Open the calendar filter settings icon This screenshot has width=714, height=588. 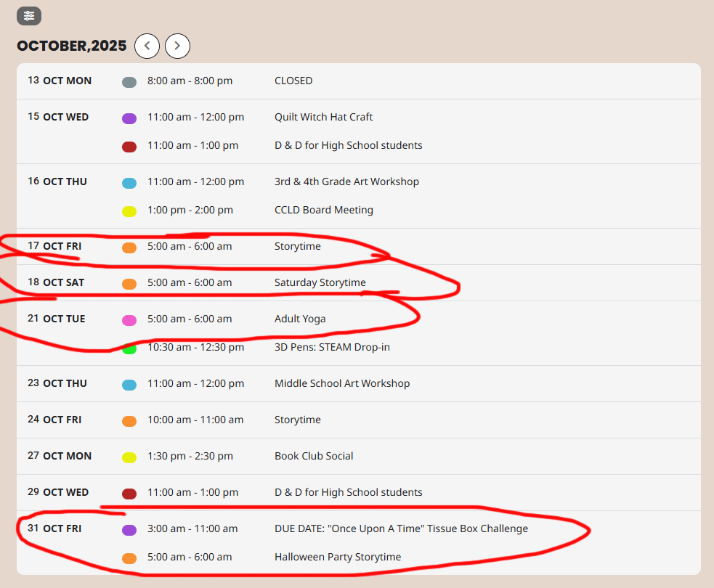tap(29, 16)
